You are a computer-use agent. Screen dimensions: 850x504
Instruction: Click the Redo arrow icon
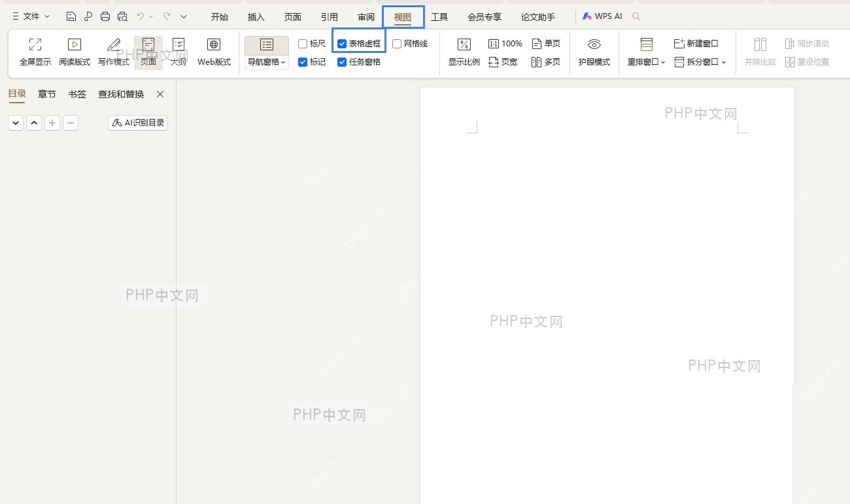click(x=167, y=16)
